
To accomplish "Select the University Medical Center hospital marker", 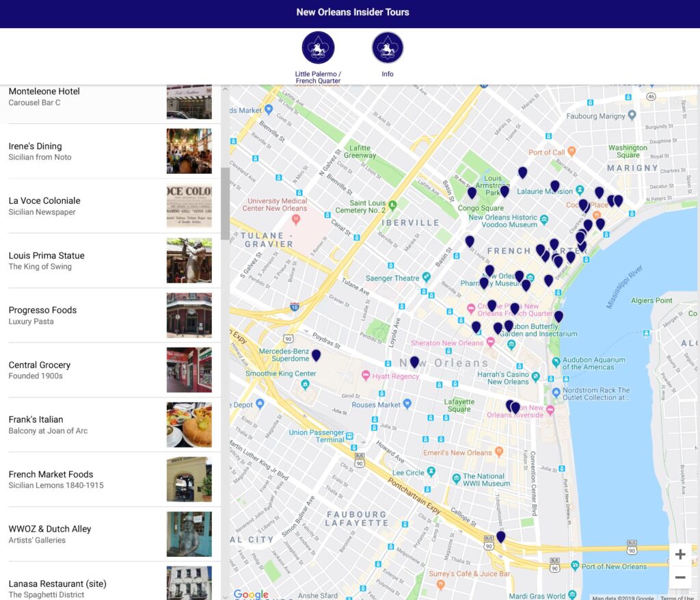I will (x=295, y=219).
